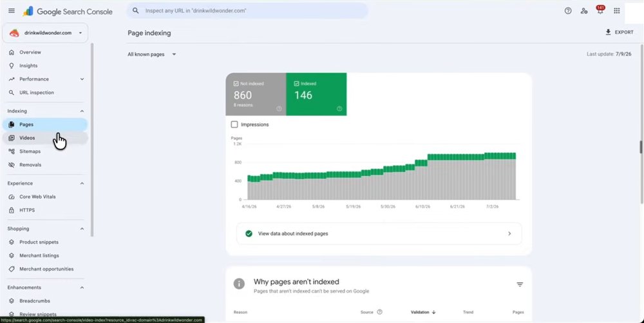Click help icon on Indexed card
Image resolution: width=644 pixels, height=323 pixels.
coord(339,109)
